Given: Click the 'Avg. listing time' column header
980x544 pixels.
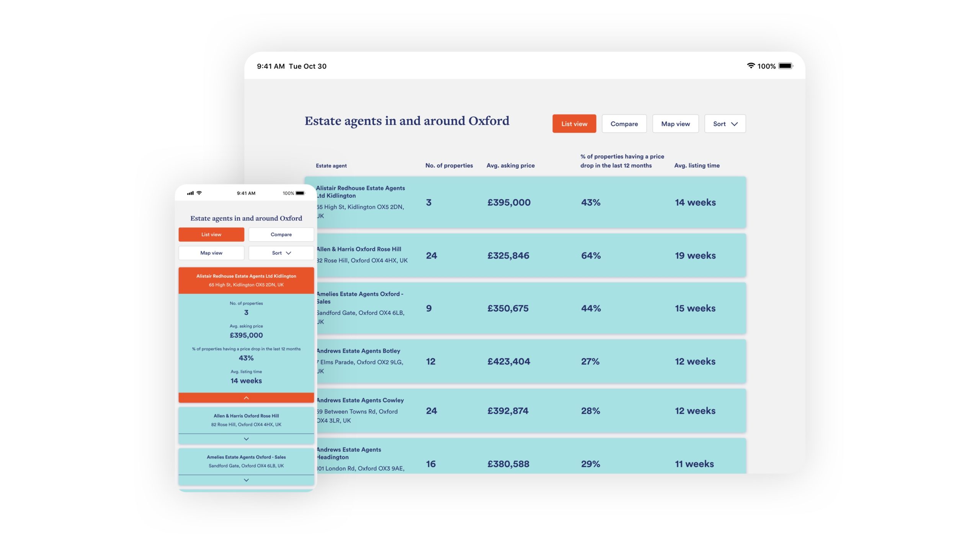Looking at the screenshot, I should [x=697, y=165].
